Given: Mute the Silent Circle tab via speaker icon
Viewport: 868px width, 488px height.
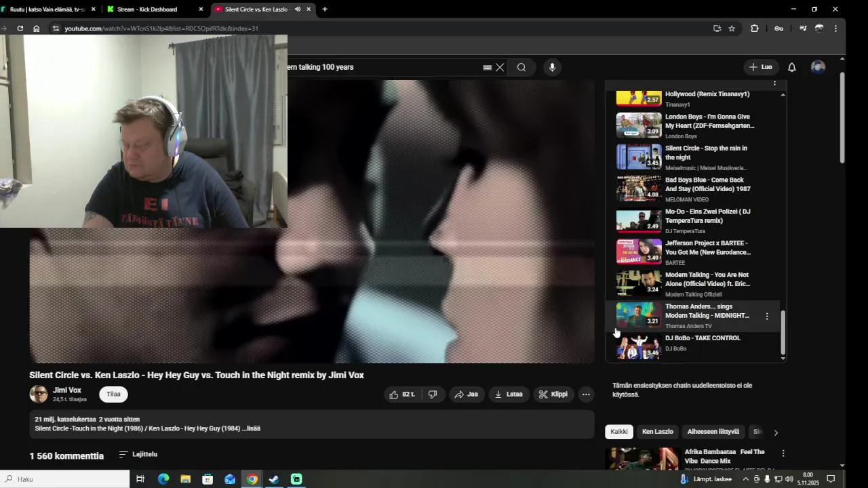Looking at the screenshot, I should 297,9.
